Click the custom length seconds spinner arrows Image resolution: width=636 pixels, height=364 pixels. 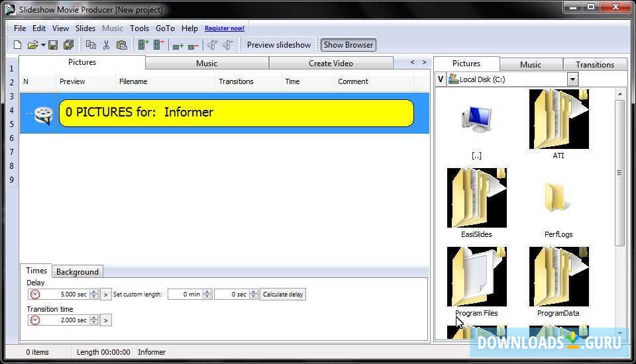(x=253, y=295)
